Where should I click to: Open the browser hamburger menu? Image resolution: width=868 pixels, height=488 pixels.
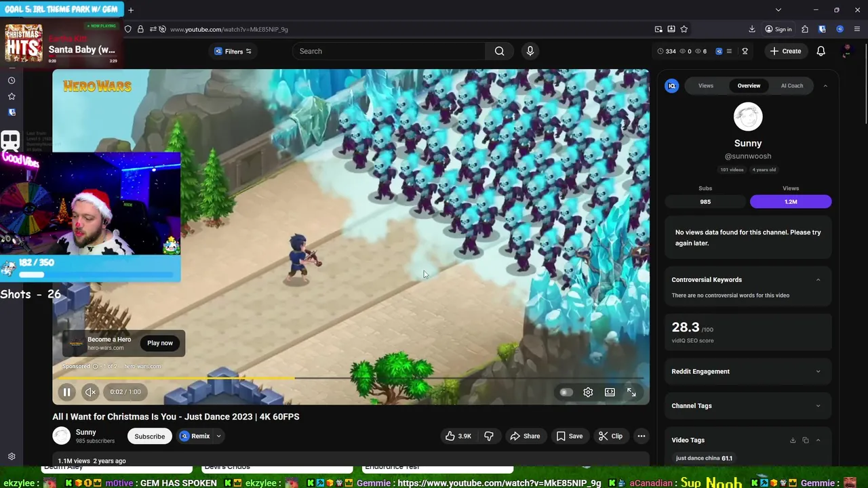pos(857,29)
